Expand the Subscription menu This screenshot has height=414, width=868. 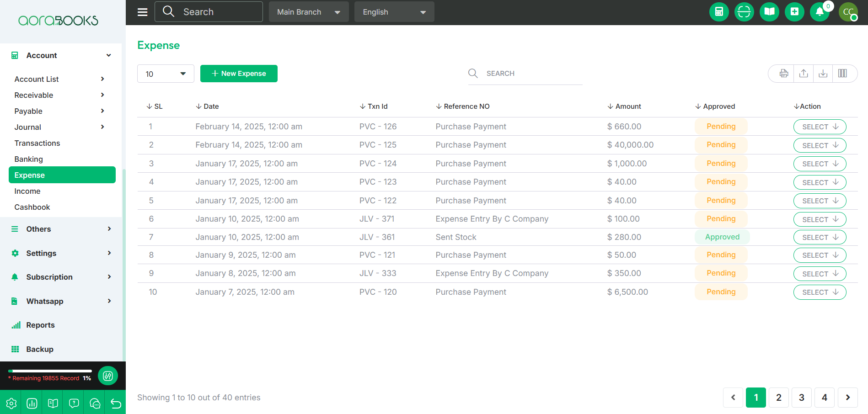click(x=62, y=277)
